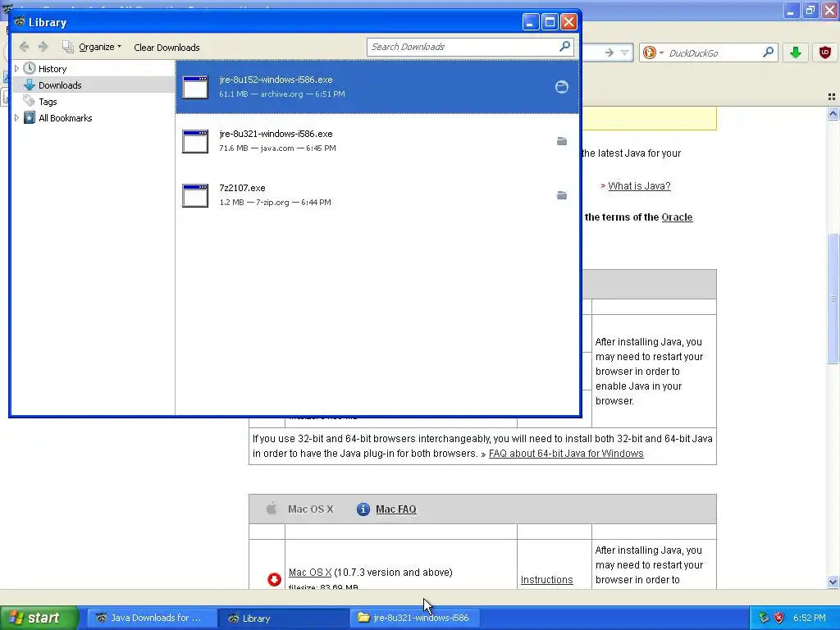Select jre-8u152-windows-i586.exe download entry

point(377,87)
